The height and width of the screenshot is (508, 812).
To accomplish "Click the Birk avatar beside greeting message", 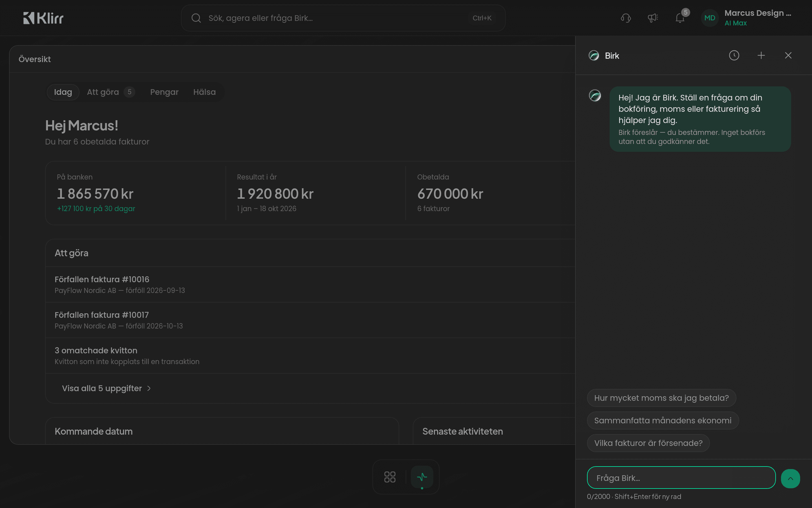I will [595, 96].
